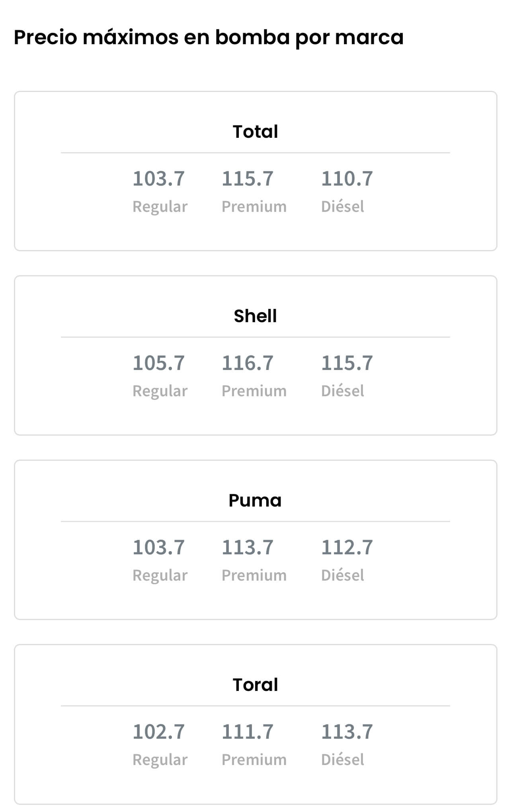This screenshot has width=511, height=812.
Task: Click Shell's Regular price 105.7
Action: [x=158, y=363]
